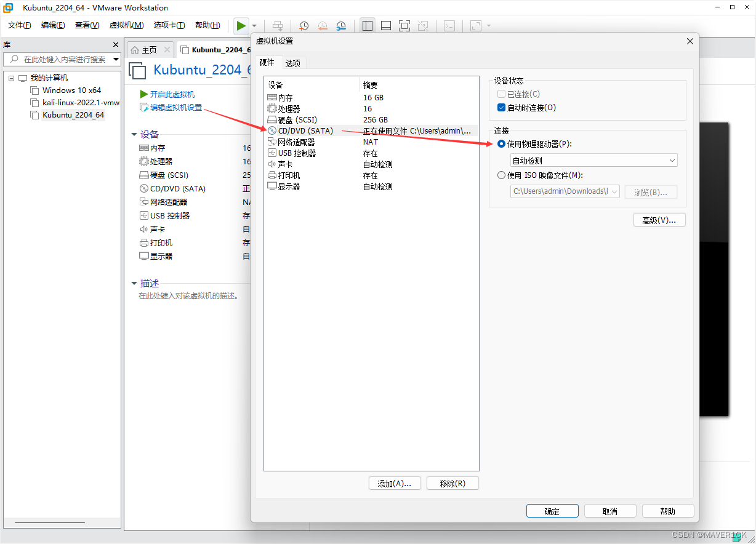Image resolution: width=756 pixels, height=544 pixels.
Task: Switch to the 选项 tab
Action: coord(293,63)
